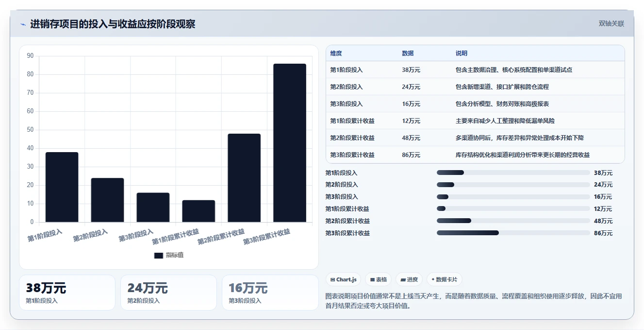Click the page title 进销存项目的投入与收益应按阶段观察
644x330 pixels.
click(113, 24)
